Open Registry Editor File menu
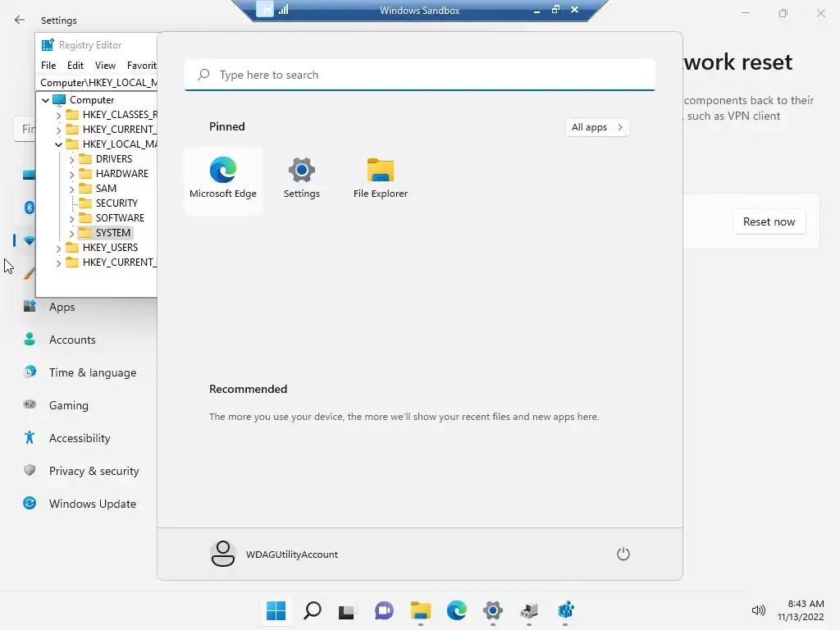The image size is (840, 630). pos(48,66)
